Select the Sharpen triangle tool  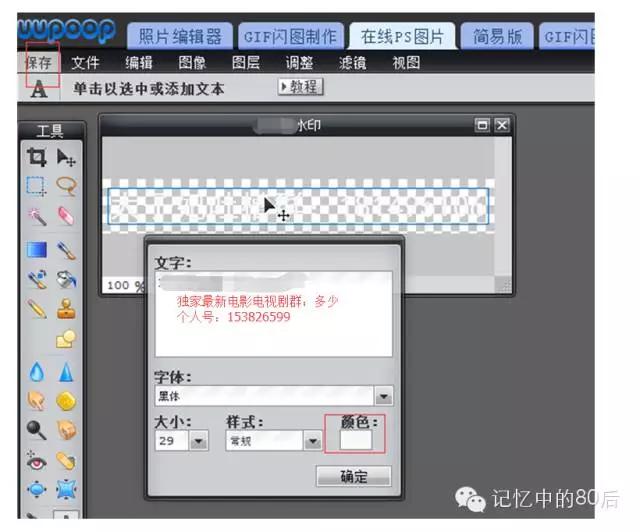tap(66, 372)
